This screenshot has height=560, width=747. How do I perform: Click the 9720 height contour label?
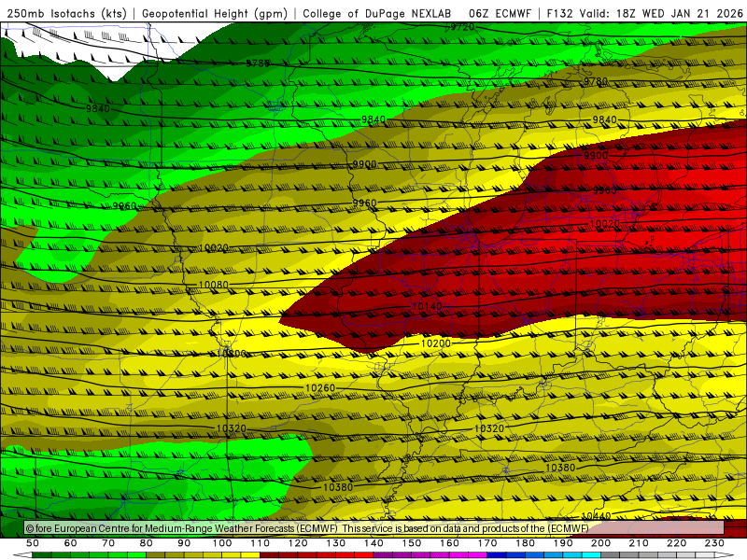click(x=462, y=27)
